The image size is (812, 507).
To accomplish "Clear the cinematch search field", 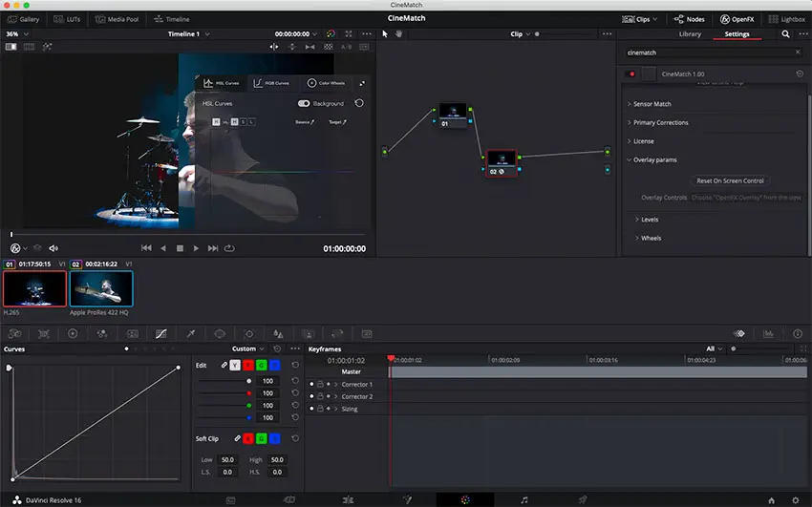I will point(798,53).
